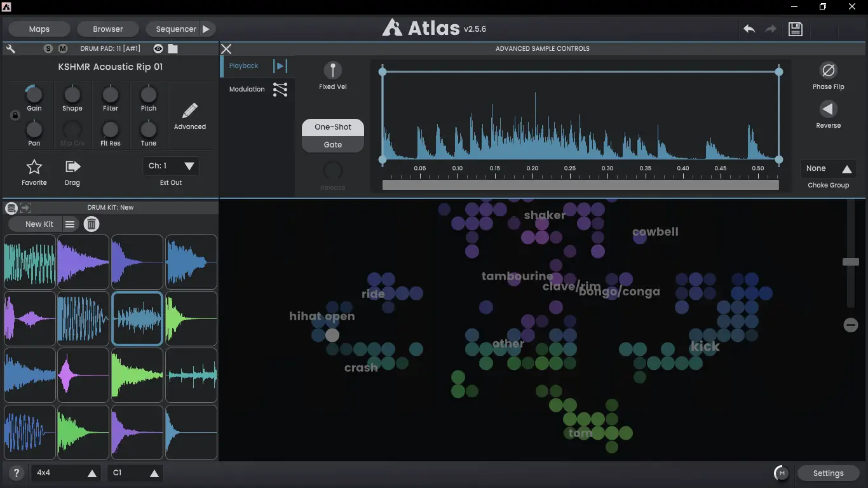
Task: Select the highlighted blue-outlined drum pad
Action: (137, 318)
